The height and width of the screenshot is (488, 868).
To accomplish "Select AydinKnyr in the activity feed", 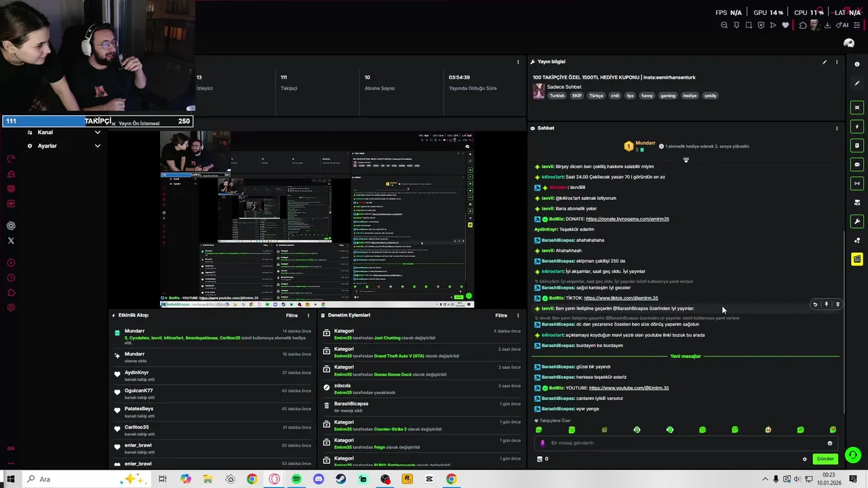I will point(136,373).
